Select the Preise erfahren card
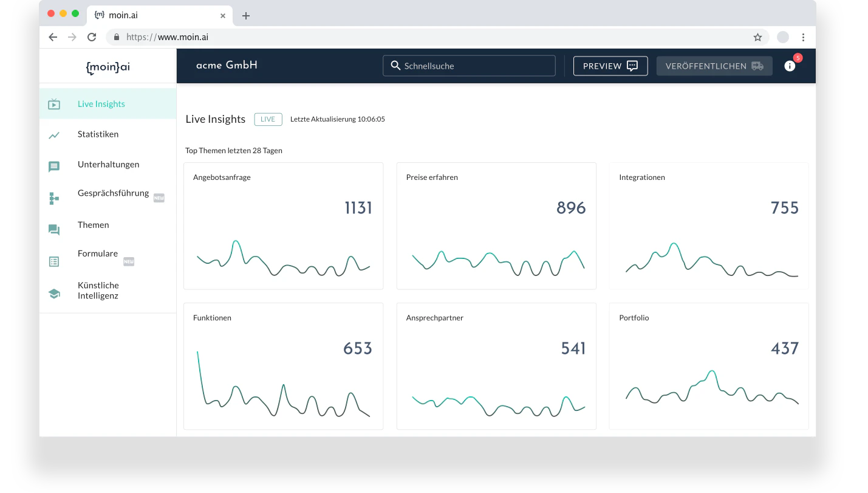 click(496, 226)
